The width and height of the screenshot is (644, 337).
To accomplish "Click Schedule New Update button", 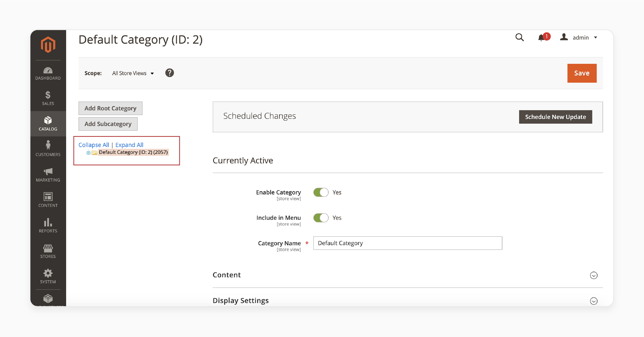I will tap(555, 117).
